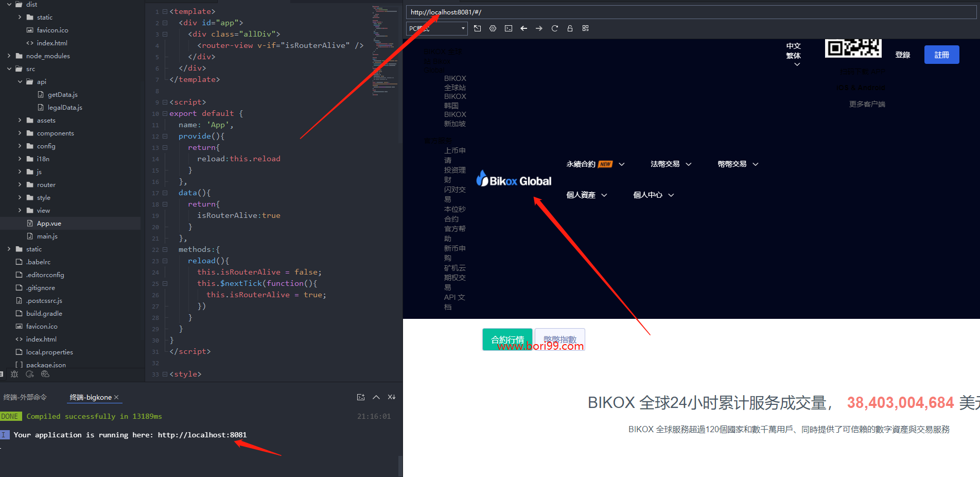This screenshot has width=980, height=477.
Task: Fold the provide function on line 12
Action: coord(165,136)
